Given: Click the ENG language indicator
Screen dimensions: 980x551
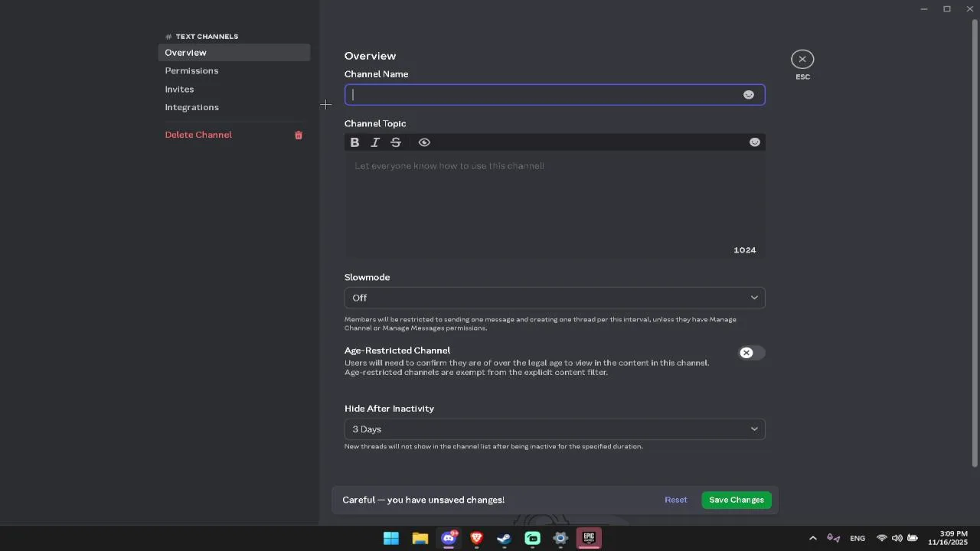Looking at the screenshot, I should pos(857,538).
